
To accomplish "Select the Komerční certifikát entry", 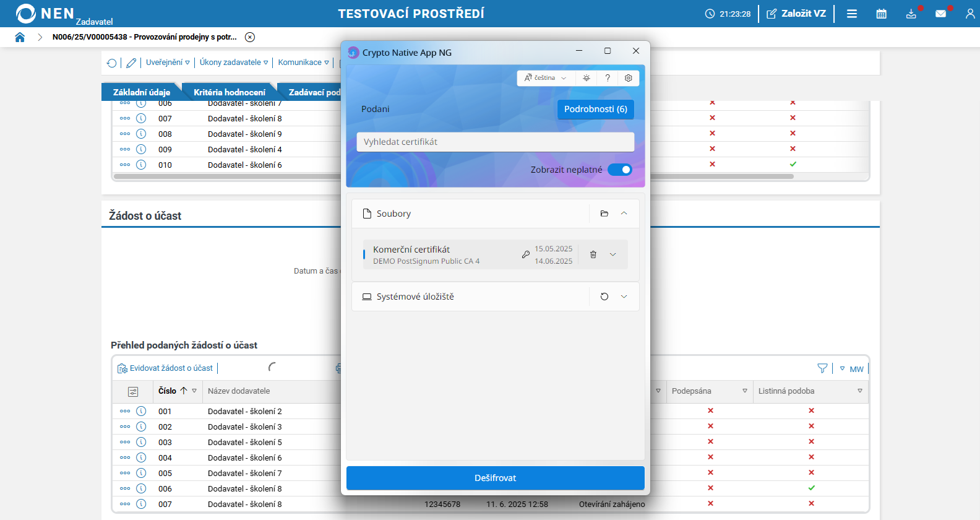I will tap(496, 254).
